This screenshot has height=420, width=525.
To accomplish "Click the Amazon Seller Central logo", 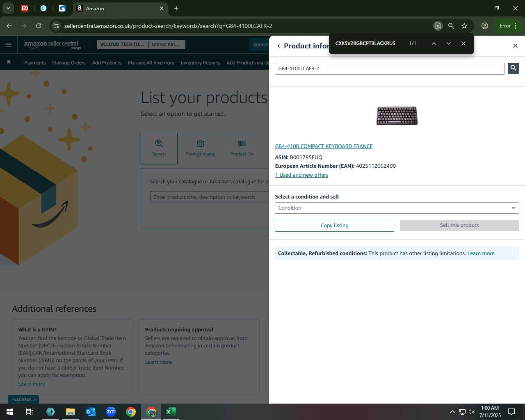I will tap(52, 45).
